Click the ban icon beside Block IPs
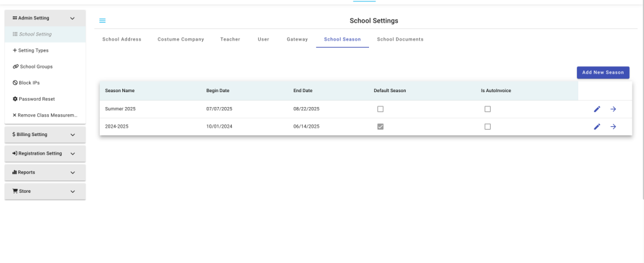Viewport: 644px width, 263px height. (15, 83)
